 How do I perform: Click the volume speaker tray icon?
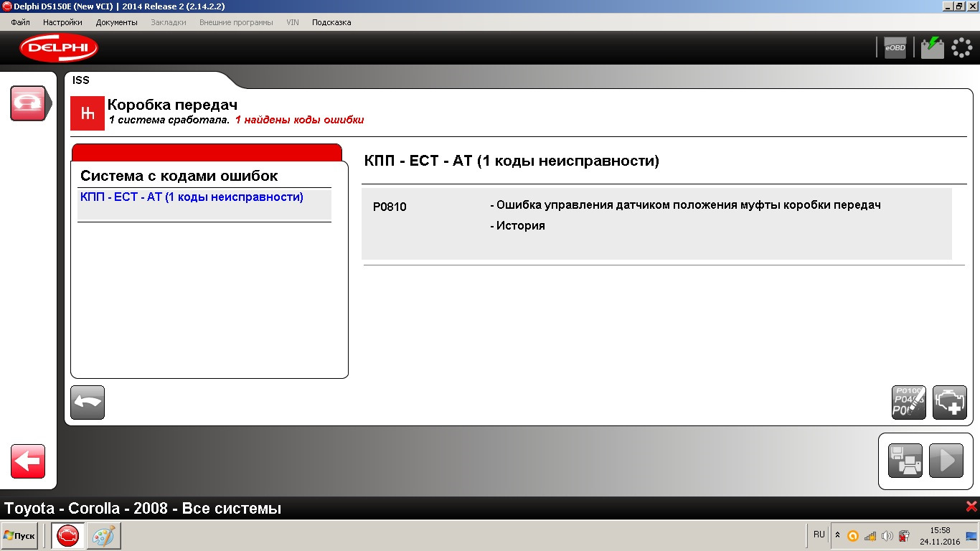pos(887,535)
